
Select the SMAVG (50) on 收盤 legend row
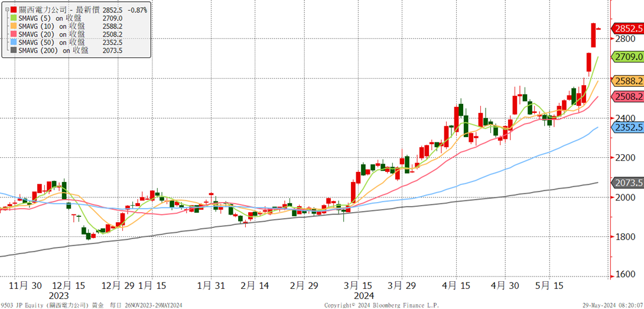(x=52, y=43)
